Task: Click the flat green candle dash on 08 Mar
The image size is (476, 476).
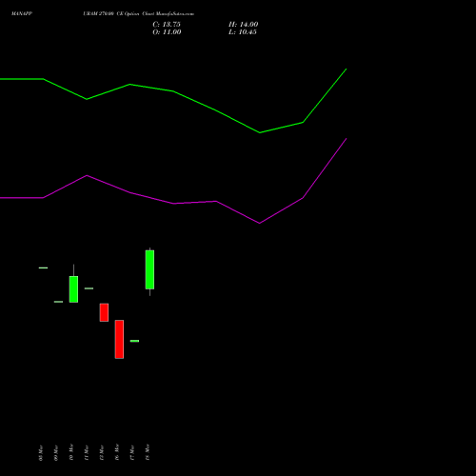Action: 43,268
